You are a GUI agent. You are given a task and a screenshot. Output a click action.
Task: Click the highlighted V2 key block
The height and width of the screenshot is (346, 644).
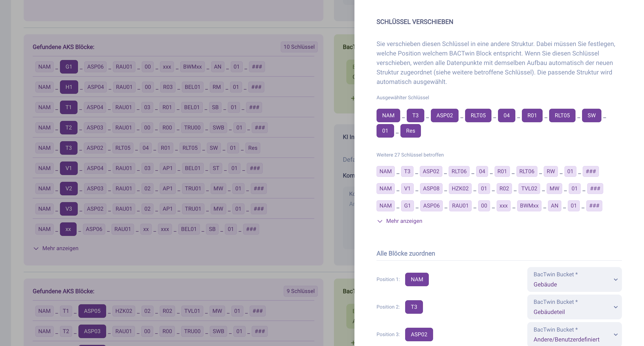(69, 188)
